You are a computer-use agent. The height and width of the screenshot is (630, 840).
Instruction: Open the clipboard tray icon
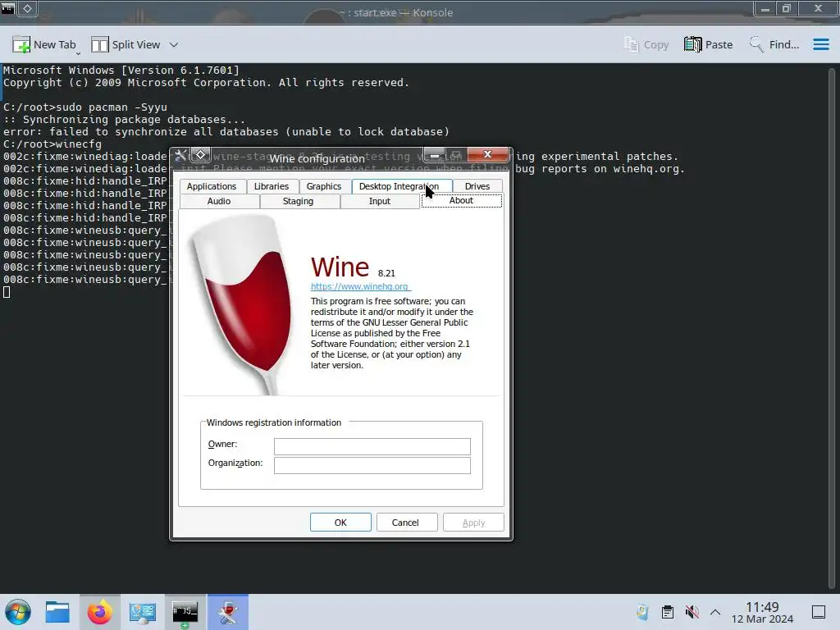(668, 612)
